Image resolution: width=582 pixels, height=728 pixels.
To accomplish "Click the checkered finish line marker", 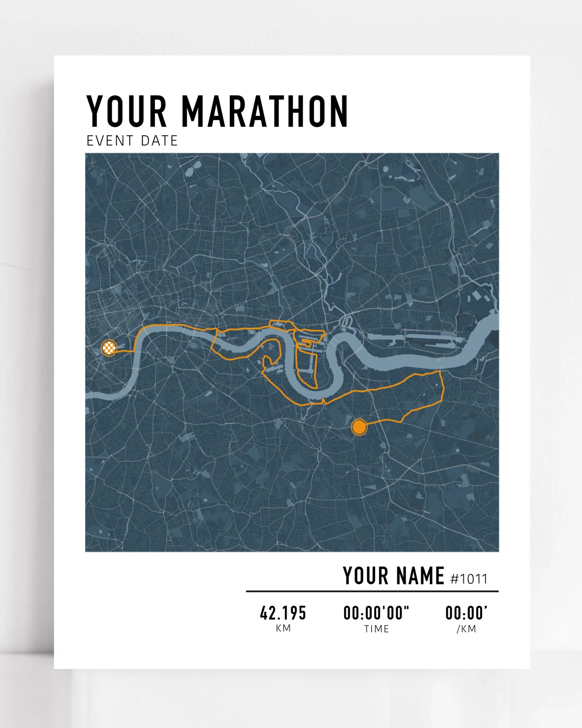I will (109, 348).
